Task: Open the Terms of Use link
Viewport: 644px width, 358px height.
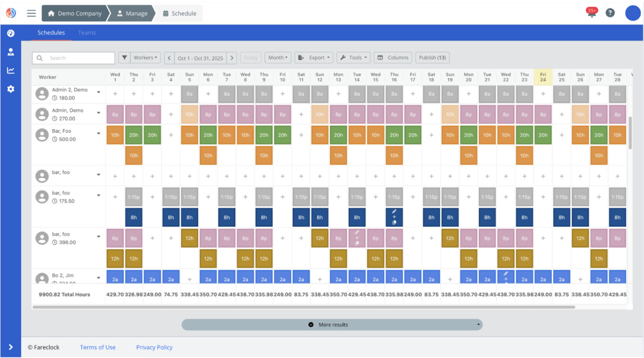Action: coord(97,347)
